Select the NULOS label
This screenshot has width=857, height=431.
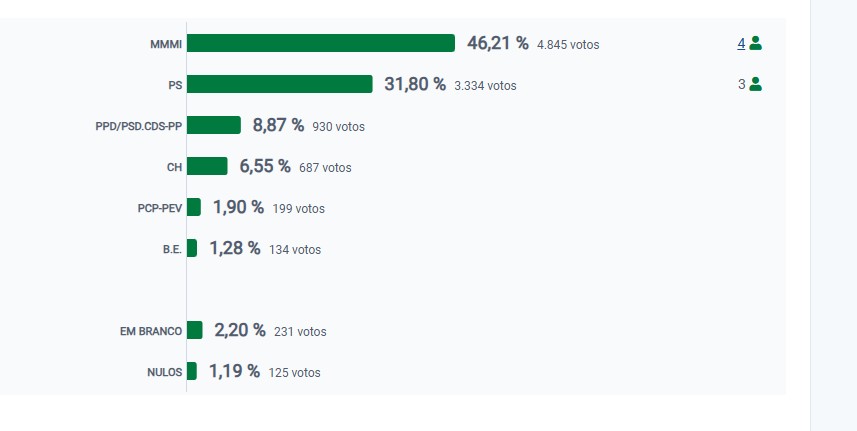click(165, 372)
